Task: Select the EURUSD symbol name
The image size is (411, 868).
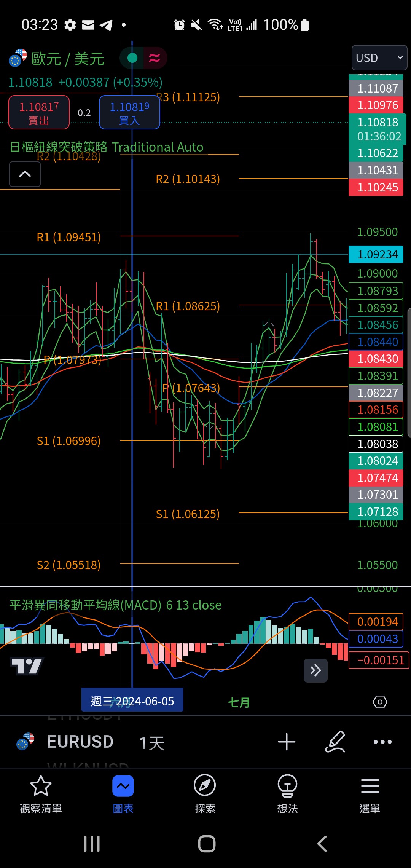Action: (x=80, y=742)
